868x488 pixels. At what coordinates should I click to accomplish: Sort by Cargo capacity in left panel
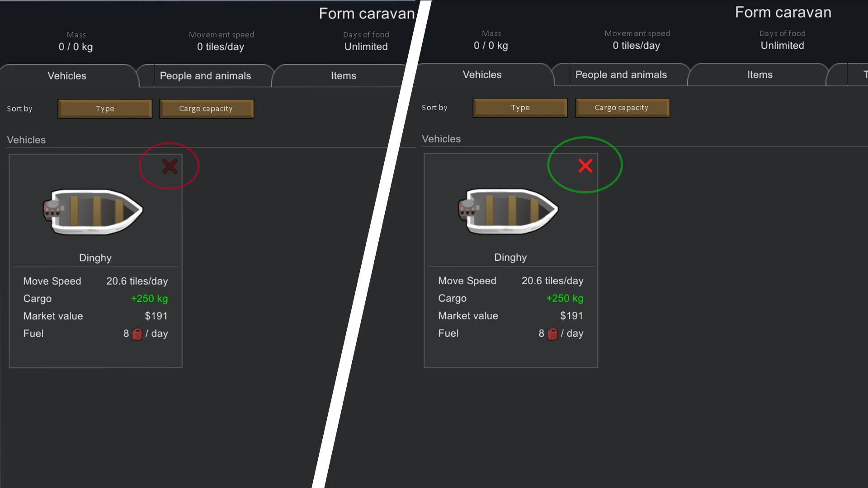tap(207, 109)
